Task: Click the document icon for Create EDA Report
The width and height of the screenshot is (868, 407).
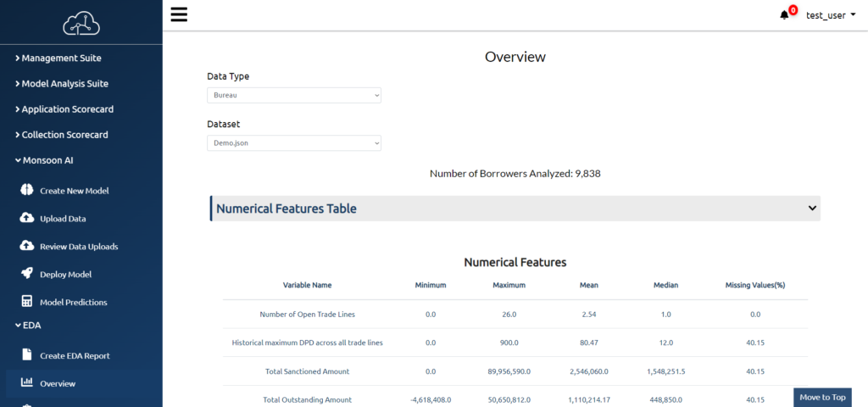Action: click(26, 355)
